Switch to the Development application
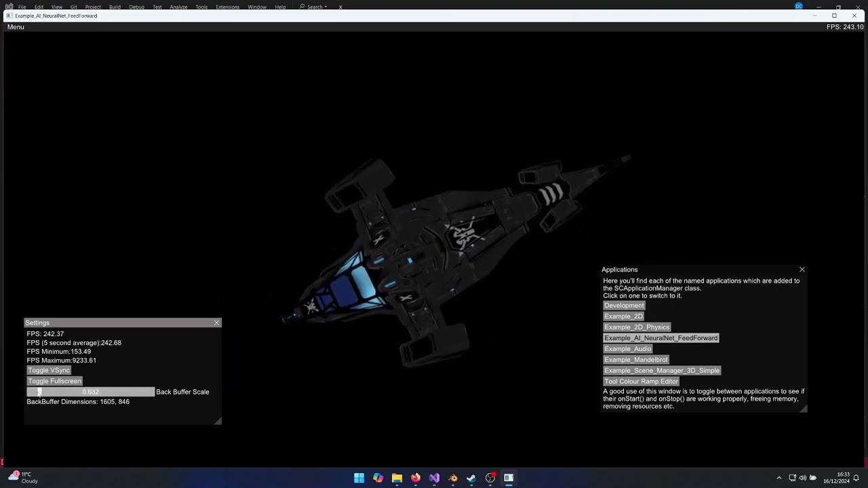The image size is (868, 488). coord(624,306)
